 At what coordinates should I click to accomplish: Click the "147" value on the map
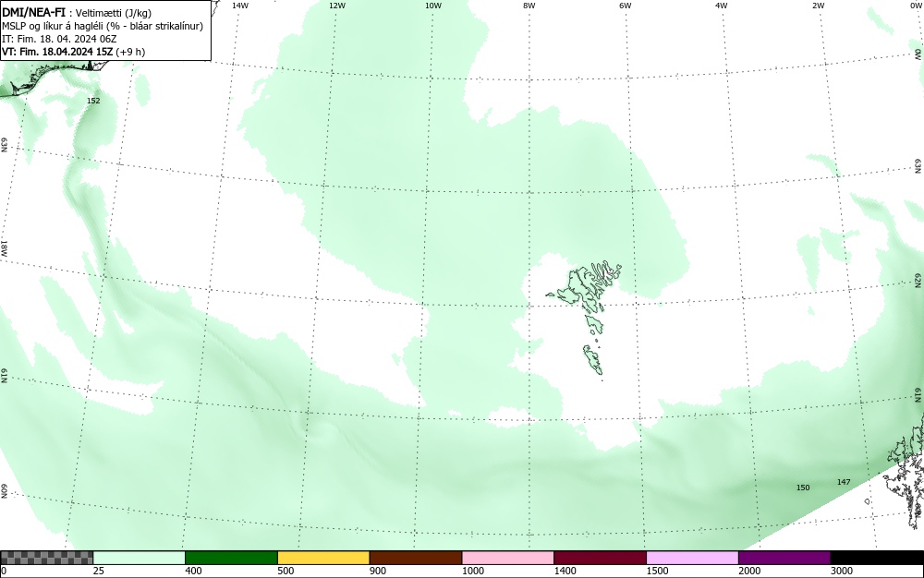click(x=844, y=481)
